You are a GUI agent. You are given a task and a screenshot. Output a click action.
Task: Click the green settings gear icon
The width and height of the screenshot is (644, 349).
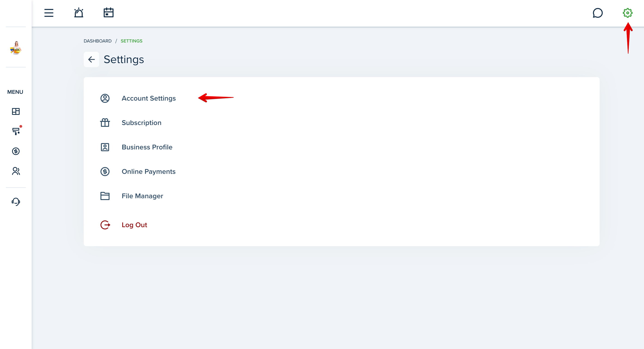tap(627, 13)
